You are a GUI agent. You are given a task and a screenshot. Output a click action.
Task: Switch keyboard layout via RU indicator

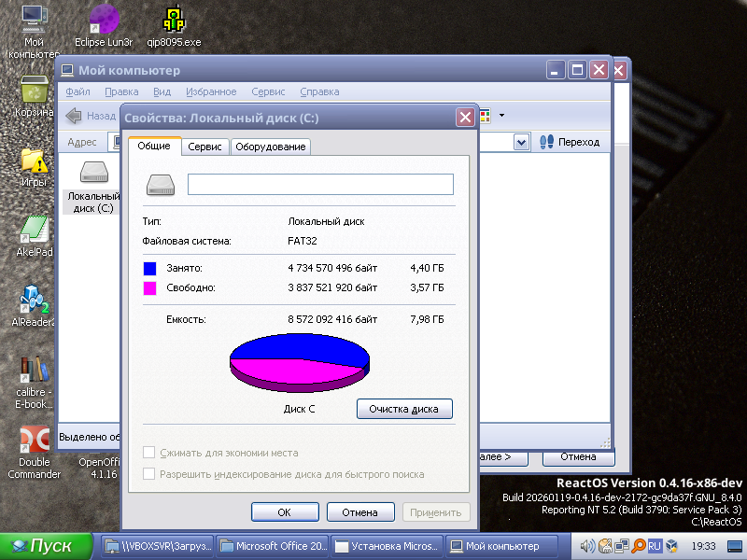click(655, 546)
